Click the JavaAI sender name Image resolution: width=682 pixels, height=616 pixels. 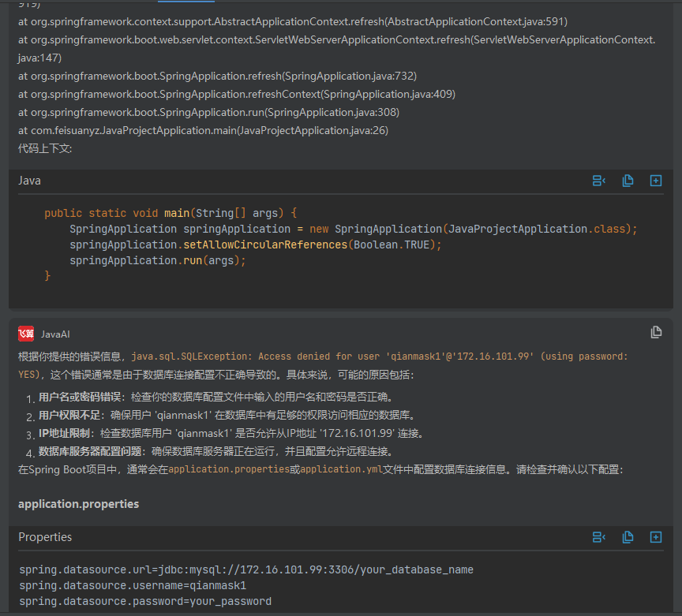(x=55, y=334)
